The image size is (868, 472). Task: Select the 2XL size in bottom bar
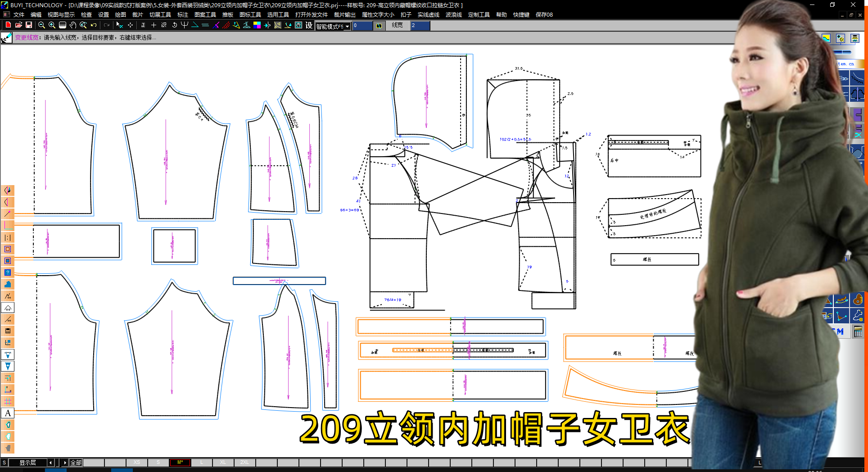coord(245,463)
